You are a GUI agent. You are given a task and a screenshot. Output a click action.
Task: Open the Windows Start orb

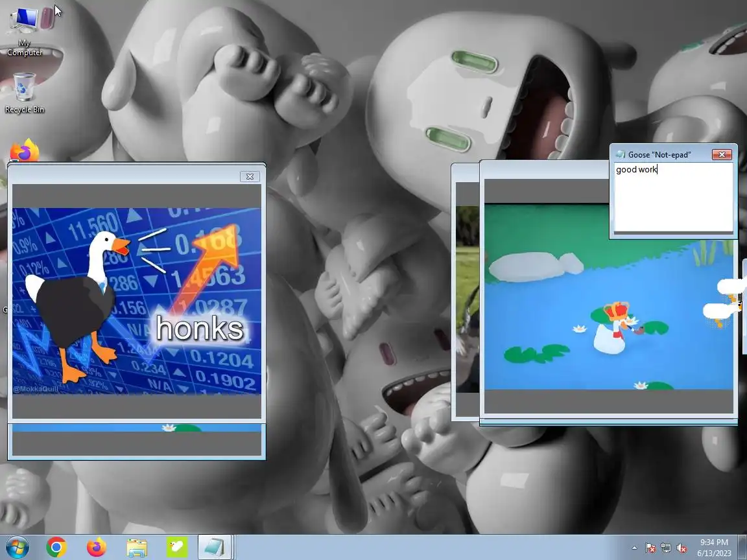tap(17, 547)
